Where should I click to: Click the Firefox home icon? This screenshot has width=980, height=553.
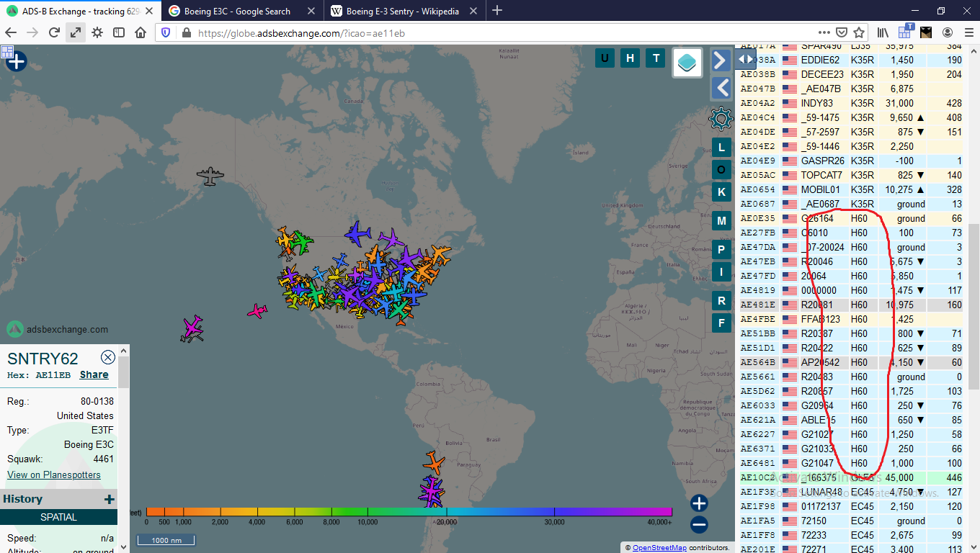click(141, 32)
